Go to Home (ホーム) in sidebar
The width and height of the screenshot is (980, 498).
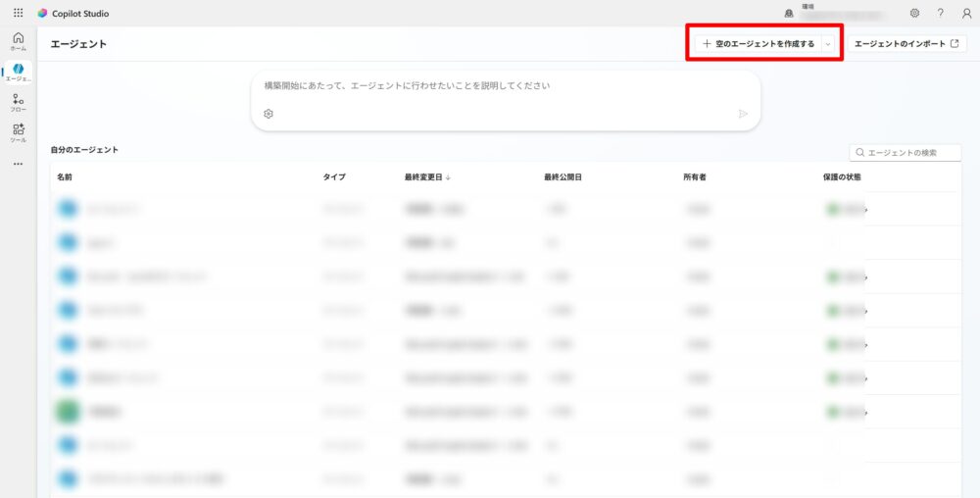pyautogui.click(x=18, y=40)
